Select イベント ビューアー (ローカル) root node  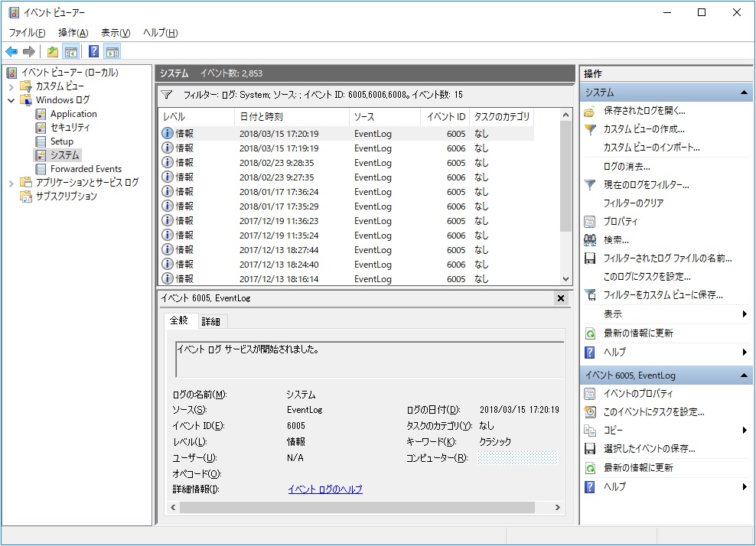click(70, 73)
